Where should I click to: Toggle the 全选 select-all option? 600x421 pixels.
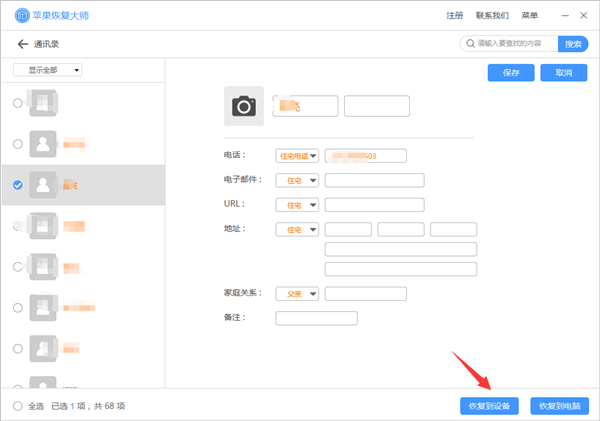pos(18,405)
